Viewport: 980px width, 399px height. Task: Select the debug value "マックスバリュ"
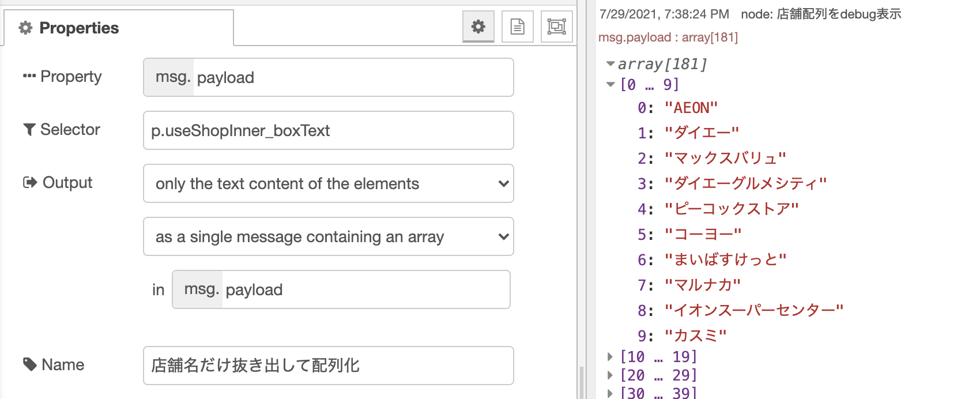[x=725, y=159]
